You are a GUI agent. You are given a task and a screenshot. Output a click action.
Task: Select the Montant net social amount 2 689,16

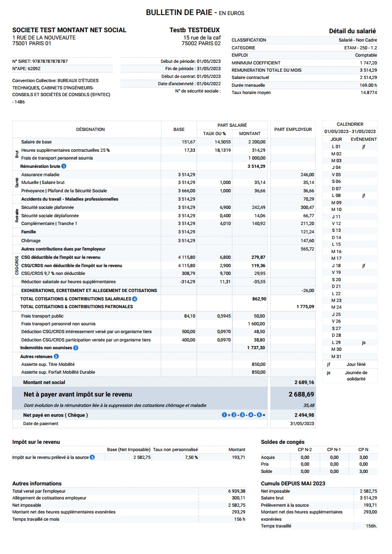(x=304, y=382)
